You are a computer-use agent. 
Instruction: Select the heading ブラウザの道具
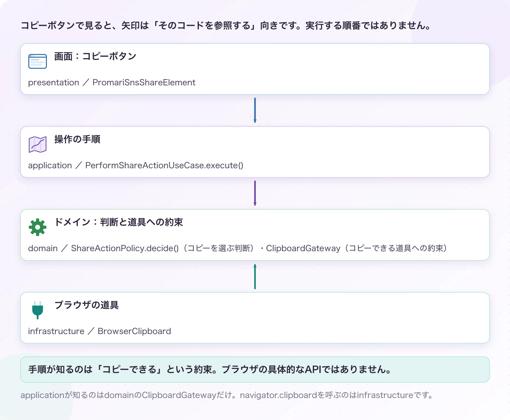pos(86,305)
